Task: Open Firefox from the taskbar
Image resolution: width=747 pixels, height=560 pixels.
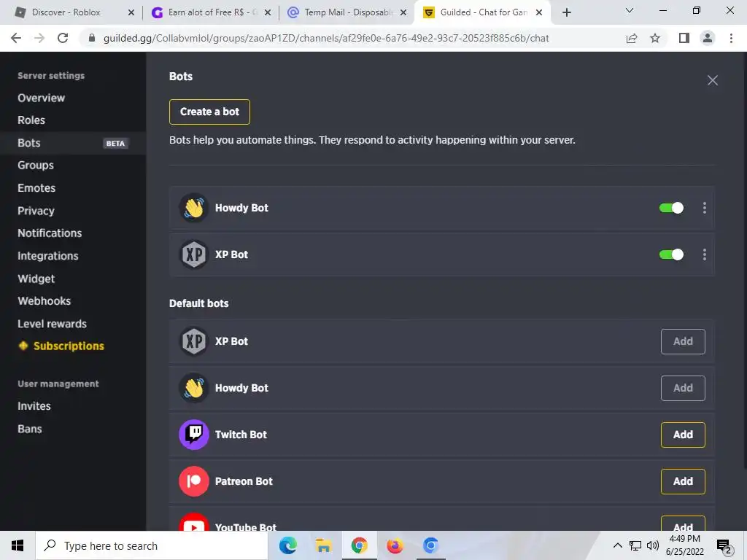Action: [395, 545]
